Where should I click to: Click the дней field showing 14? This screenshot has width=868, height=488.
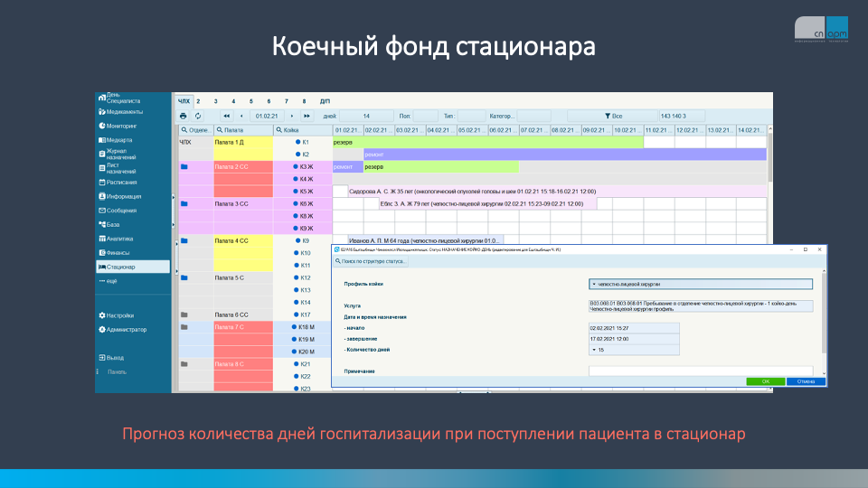pyautogui.click(x=366, y=117)
